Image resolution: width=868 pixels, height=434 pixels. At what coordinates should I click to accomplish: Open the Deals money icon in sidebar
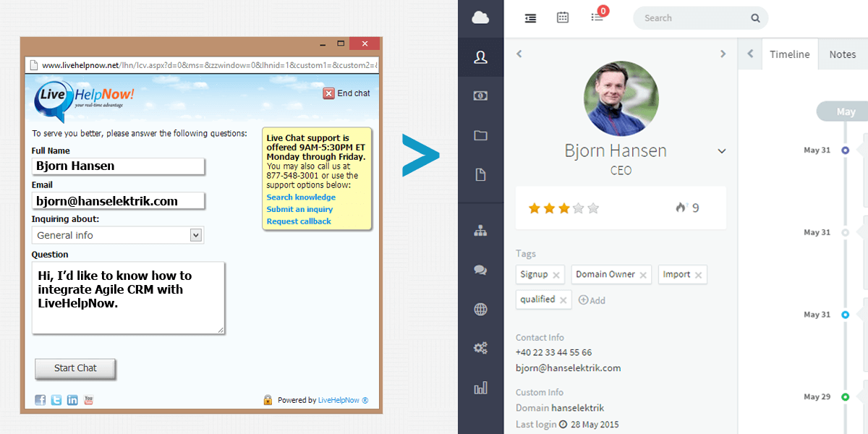tap(480, 95)
